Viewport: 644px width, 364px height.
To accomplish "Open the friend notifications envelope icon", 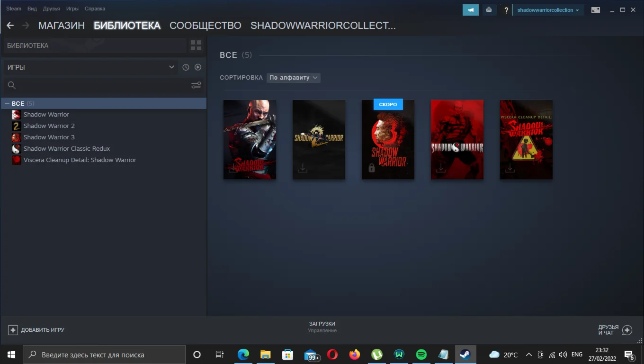I will coord(489,10).
